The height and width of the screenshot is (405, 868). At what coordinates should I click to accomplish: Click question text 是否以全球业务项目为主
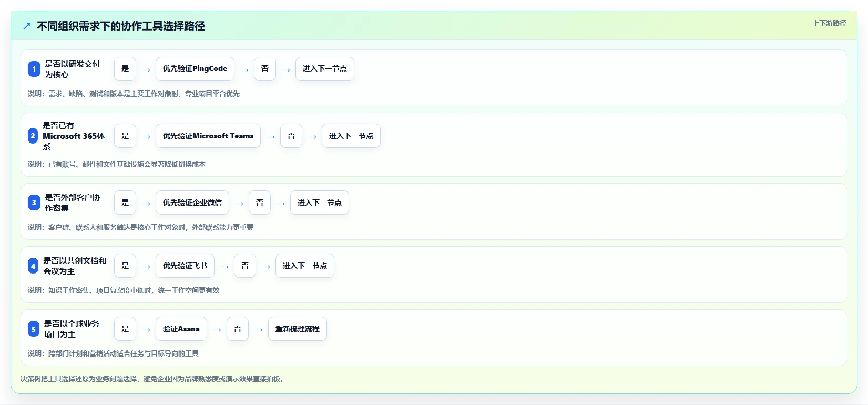click(72, 329)
